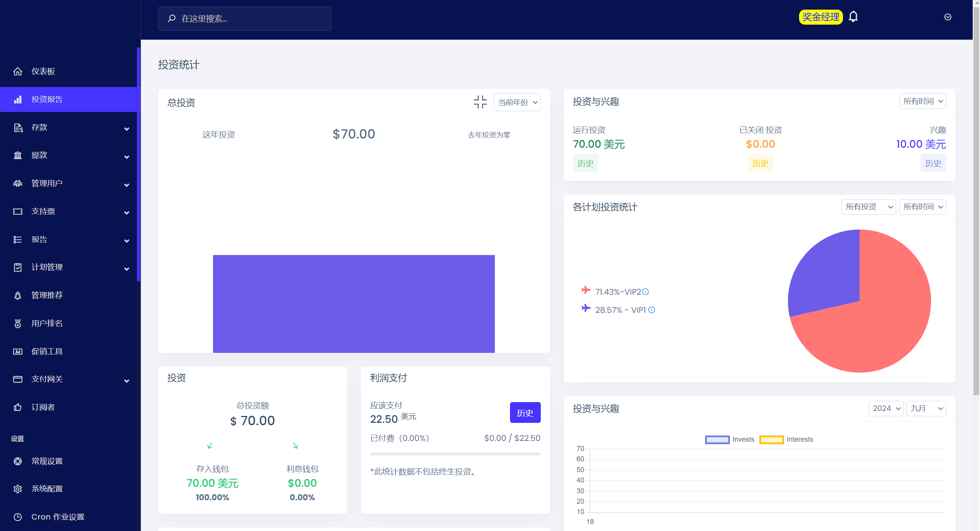Expand the 提款 submenu chevron
The height and width of the screenshot is (531, 980).
(x=127, y=157)
